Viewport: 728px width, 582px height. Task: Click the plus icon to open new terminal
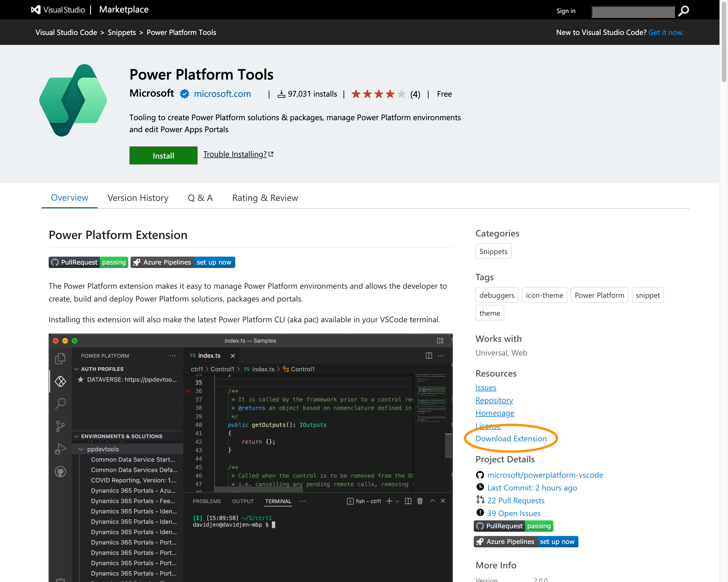[x=389, y=501]
